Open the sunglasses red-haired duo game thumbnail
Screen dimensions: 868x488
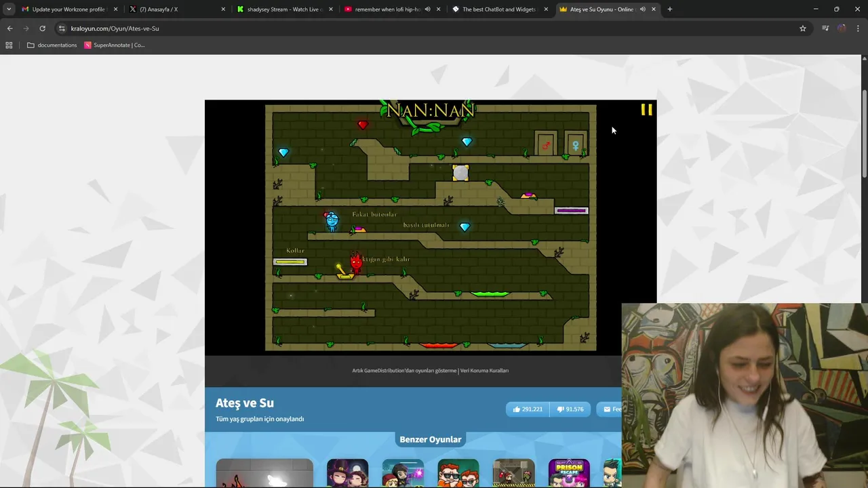(x=458, y=474)
